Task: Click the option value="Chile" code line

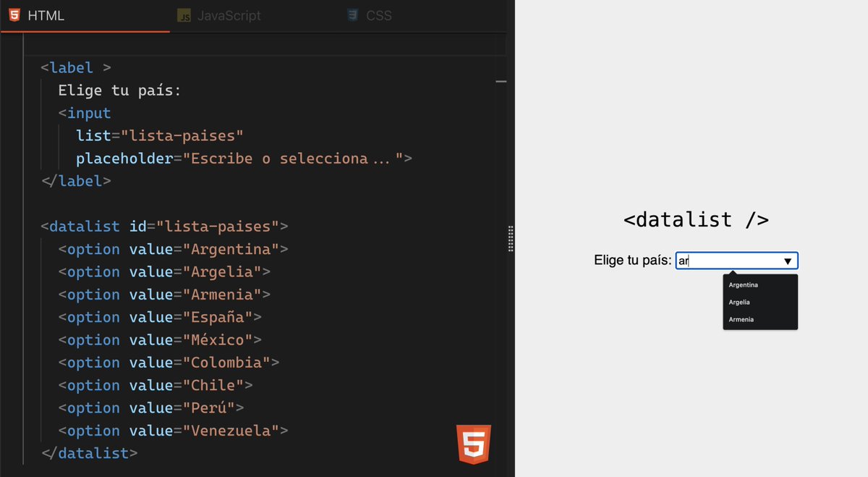Action: [x=156, y=385]
